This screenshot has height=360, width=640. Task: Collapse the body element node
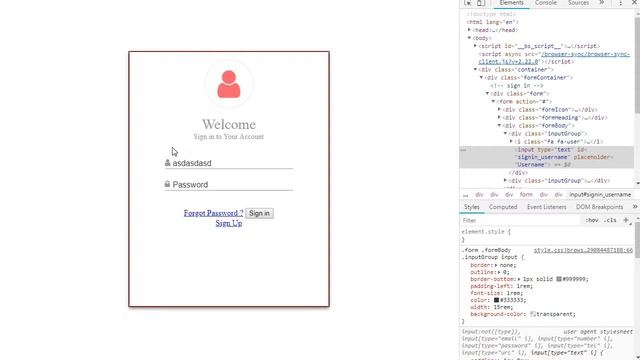pos(469,38)
